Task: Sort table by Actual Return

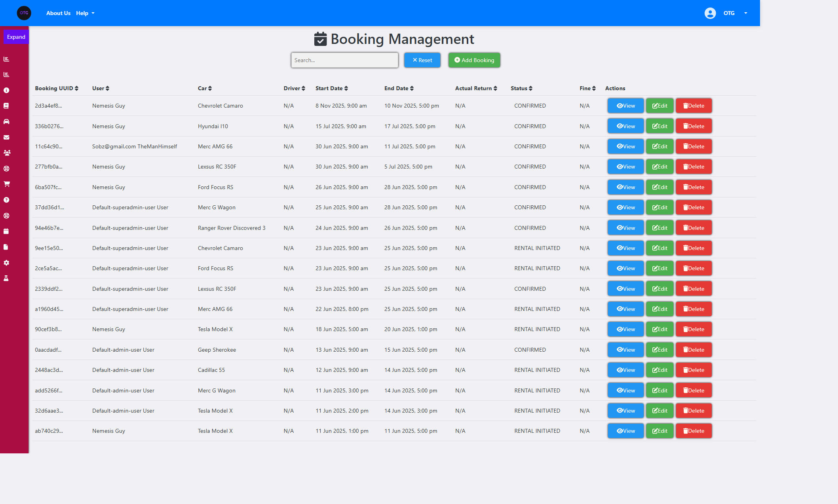Action: coord(476,88)
